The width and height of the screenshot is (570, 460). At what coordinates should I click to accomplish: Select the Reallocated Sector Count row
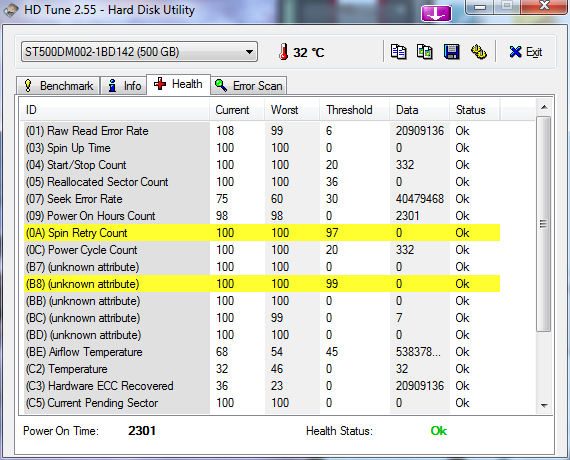tap(262, 182)
